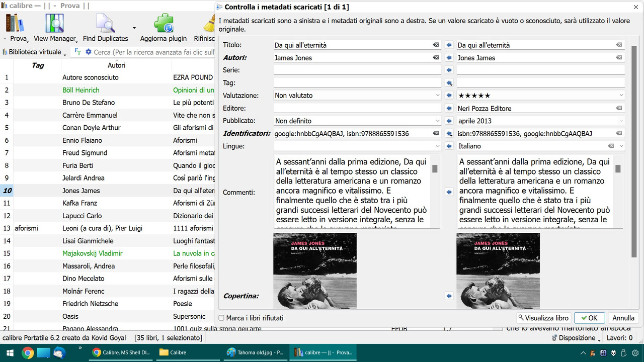
Task: Clear the Neri Pozza Editore field
Action: (x=619, y=108)
